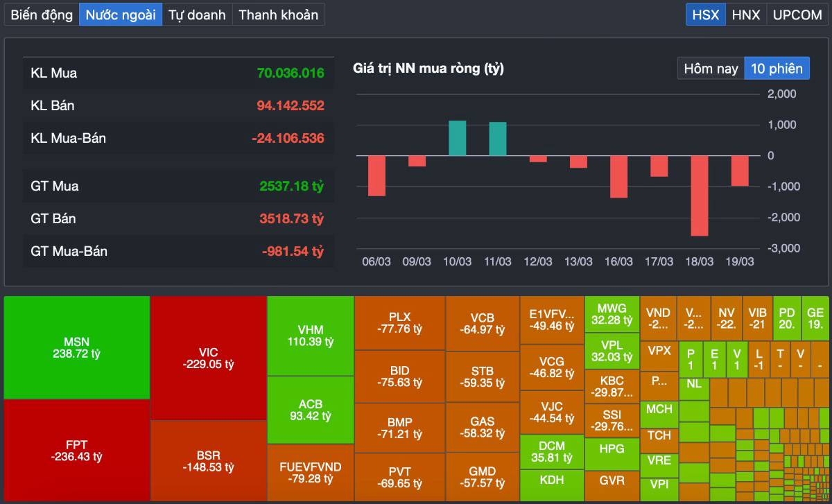Screen dimensions: 832x504
Task: Open the PLX -77.76 tỷ tile
Action: click(x=400, y=323)
